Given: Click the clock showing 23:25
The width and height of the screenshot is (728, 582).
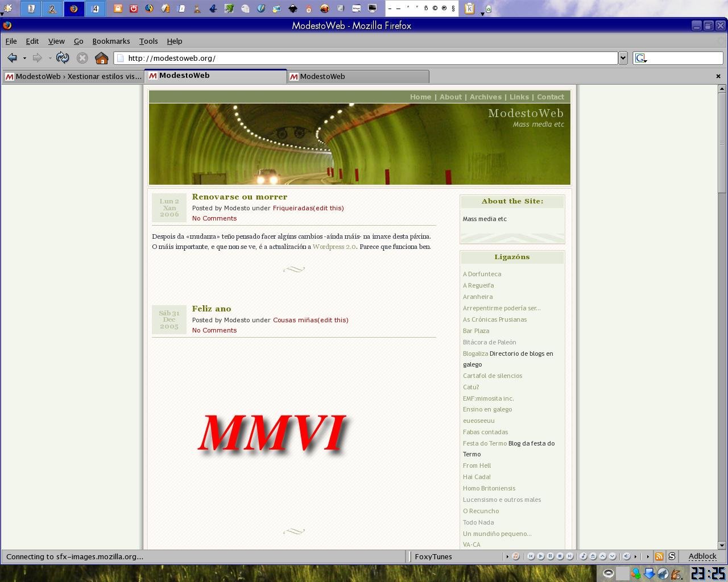Looking at the screenshot, I should 708,573.
